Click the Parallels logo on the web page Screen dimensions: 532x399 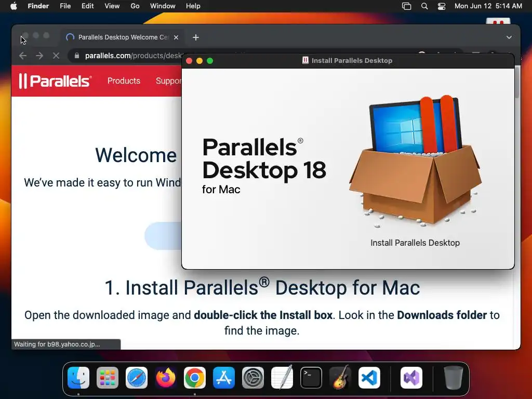pos(55,81)
